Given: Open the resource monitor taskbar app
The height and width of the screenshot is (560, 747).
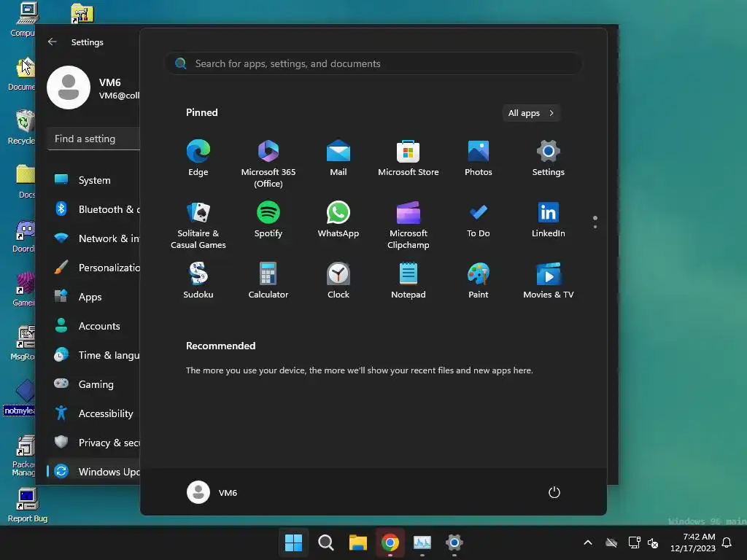Looking at the screenshot, I should click(422, 542).
